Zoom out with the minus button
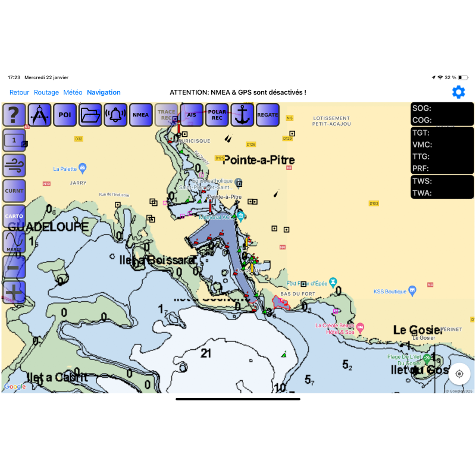Image resolution: width=476 pixels, height=476 pixels. 14,267
